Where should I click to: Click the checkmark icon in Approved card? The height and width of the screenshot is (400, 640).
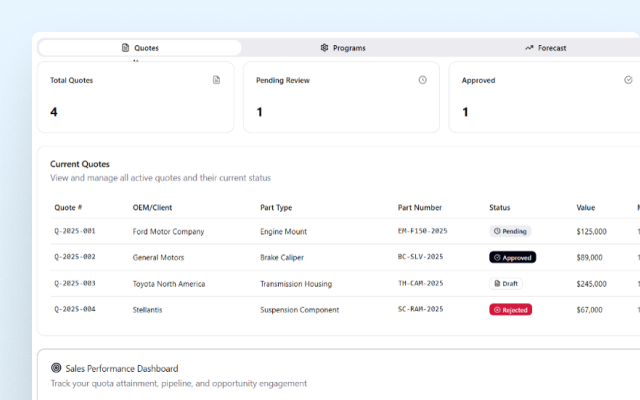click(x=628, y=80)
